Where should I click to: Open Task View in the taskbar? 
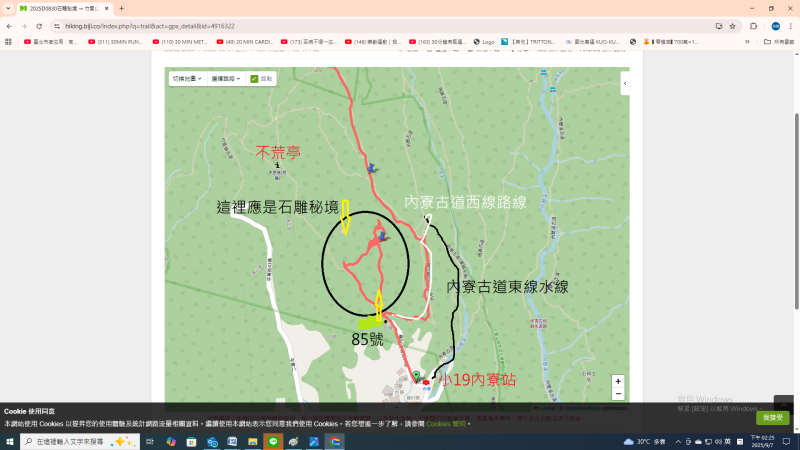pyautogui.click(x=150, y=441)
